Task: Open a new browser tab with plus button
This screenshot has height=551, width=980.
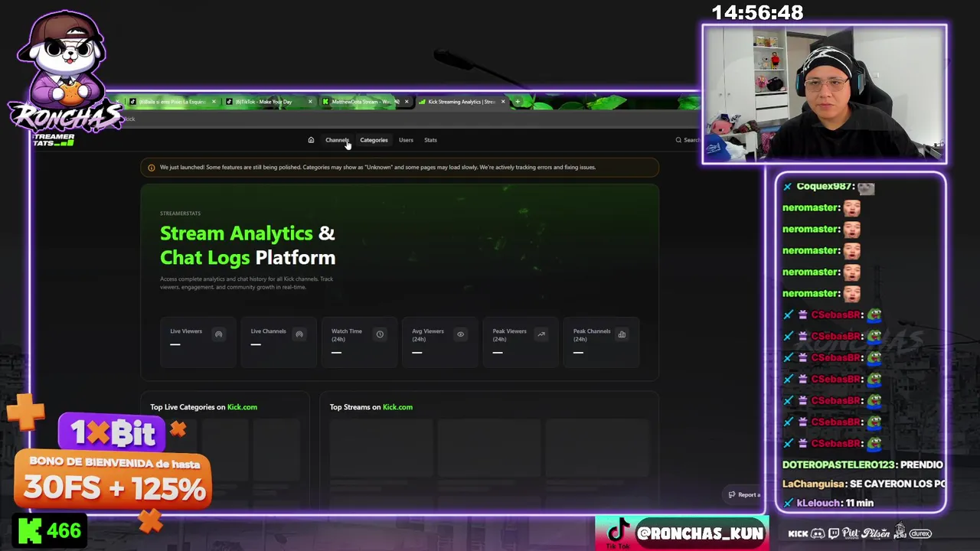Action: click(x=518, y=102)
